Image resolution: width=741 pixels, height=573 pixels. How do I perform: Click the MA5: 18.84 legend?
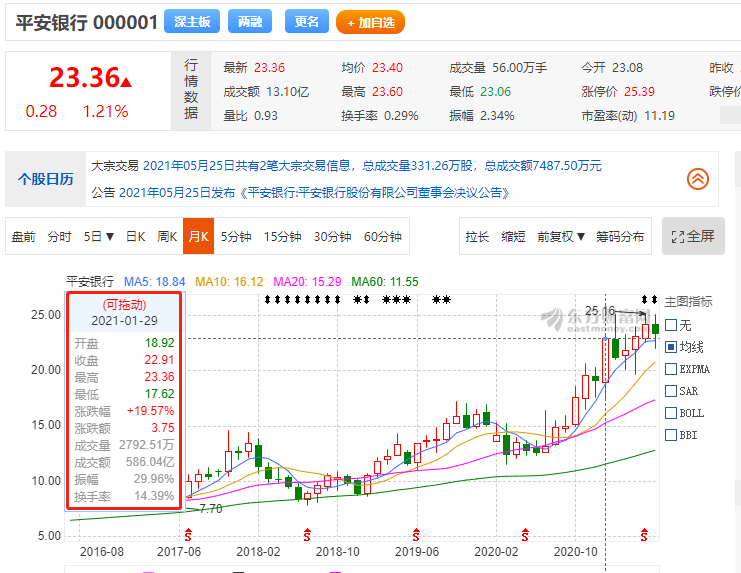click(155, 282)
